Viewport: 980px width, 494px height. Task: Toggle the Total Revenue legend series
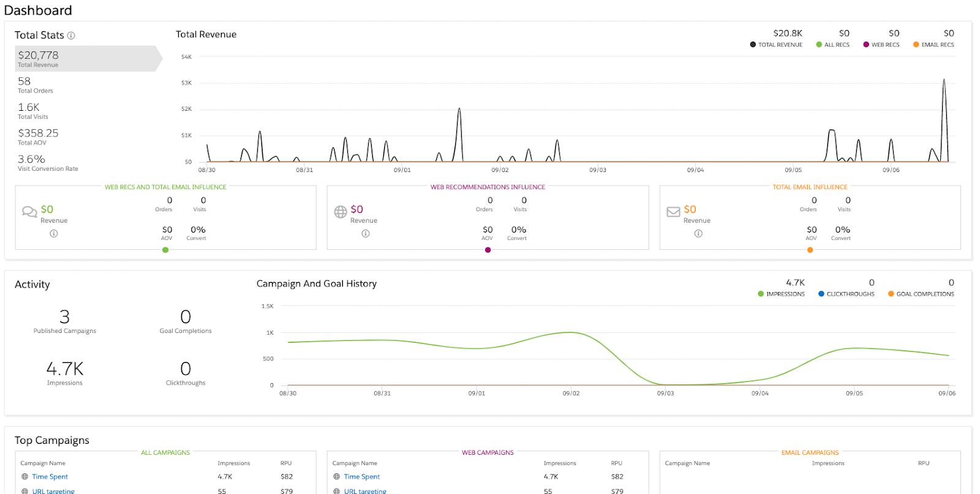[x=776, y=45]
